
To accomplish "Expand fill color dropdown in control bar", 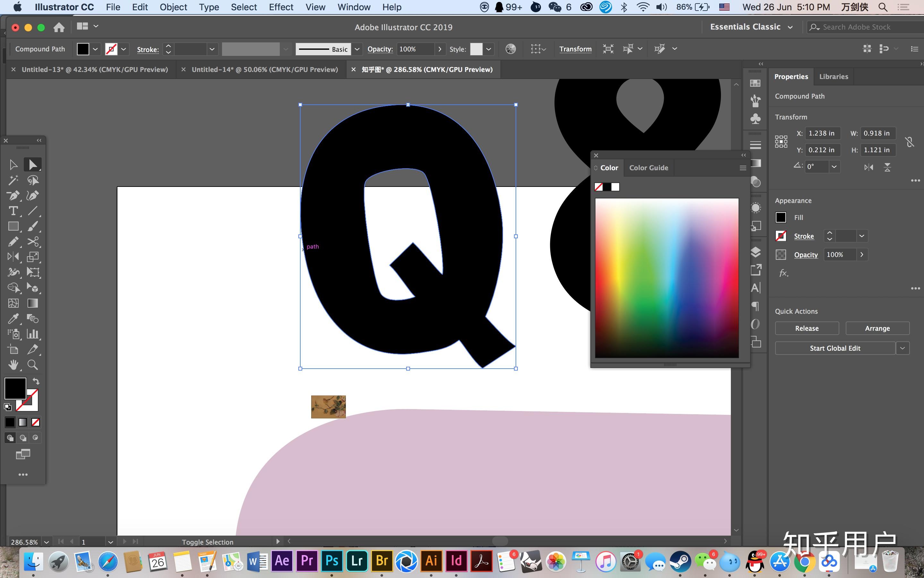I will tap(96, 49).
